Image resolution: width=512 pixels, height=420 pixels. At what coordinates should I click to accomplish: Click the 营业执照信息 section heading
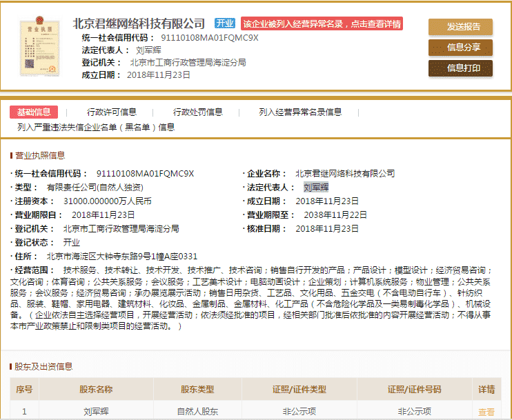(40, 155)
